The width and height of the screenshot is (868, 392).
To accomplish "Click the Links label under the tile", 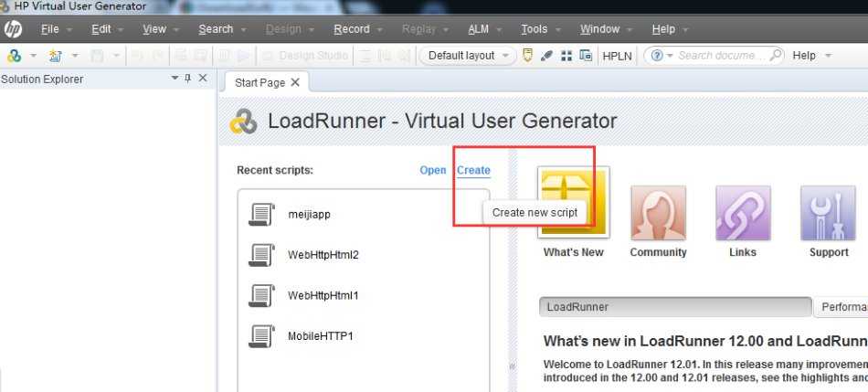I will (743, 252).
